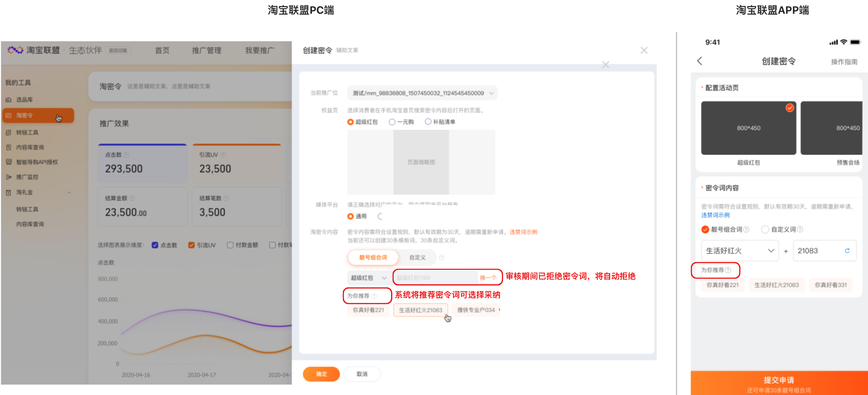Tap 你真好看331 suggestion in the app

click(x=831, y=285)
